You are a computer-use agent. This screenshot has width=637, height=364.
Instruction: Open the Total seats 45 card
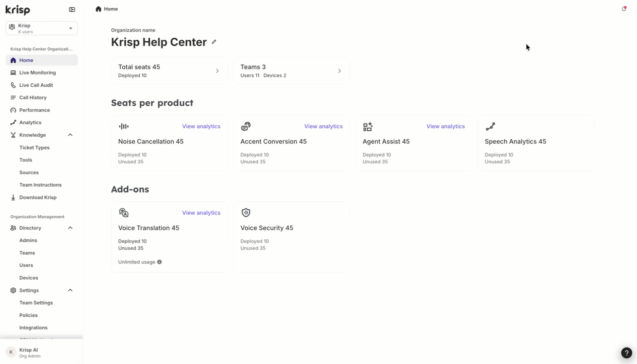point(169,71)
